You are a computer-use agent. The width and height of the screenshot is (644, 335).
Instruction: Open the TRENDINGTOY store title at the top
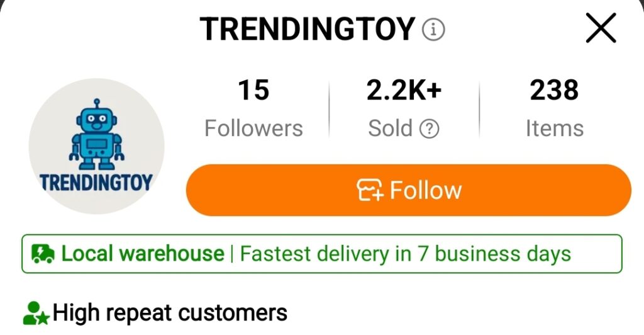tap(307, 29)
